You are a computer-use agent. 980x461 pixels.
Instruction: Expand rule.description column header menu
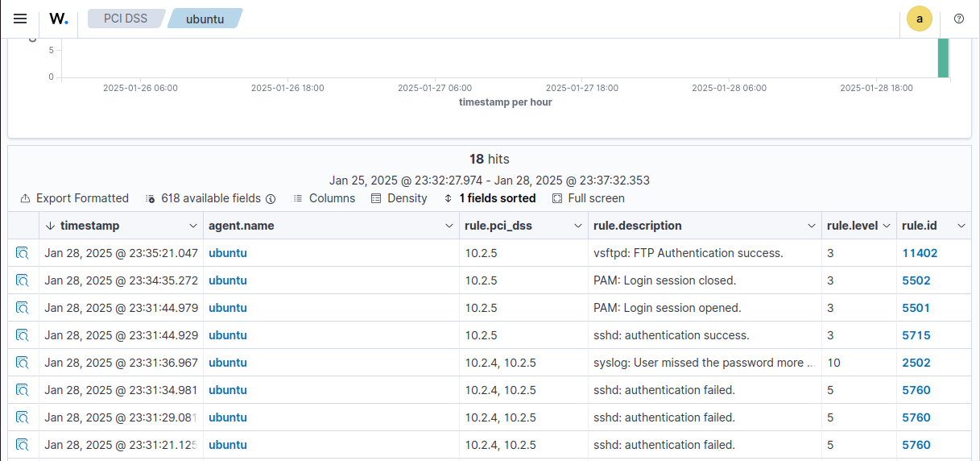click(x=811, y=226)
